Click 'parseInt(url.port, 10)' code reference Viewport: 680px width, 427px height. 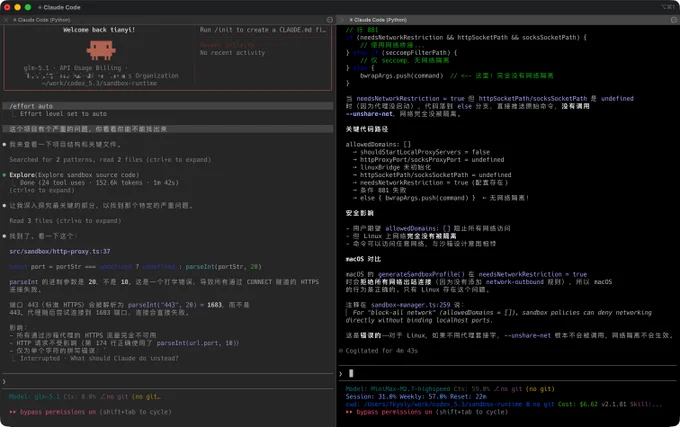197,343
